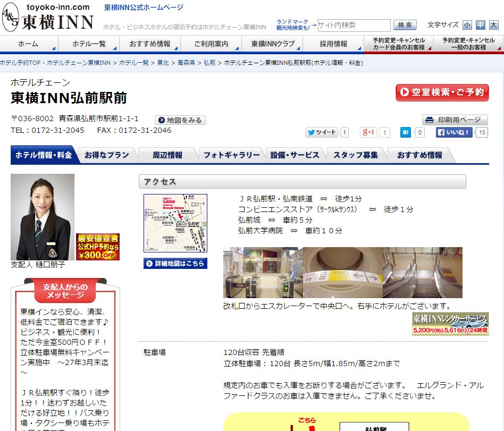The width and height of the screenshot is (504, 431).
Task: Switch to おすすめ情報 hotel tab
Action: (x=419, y=155)
